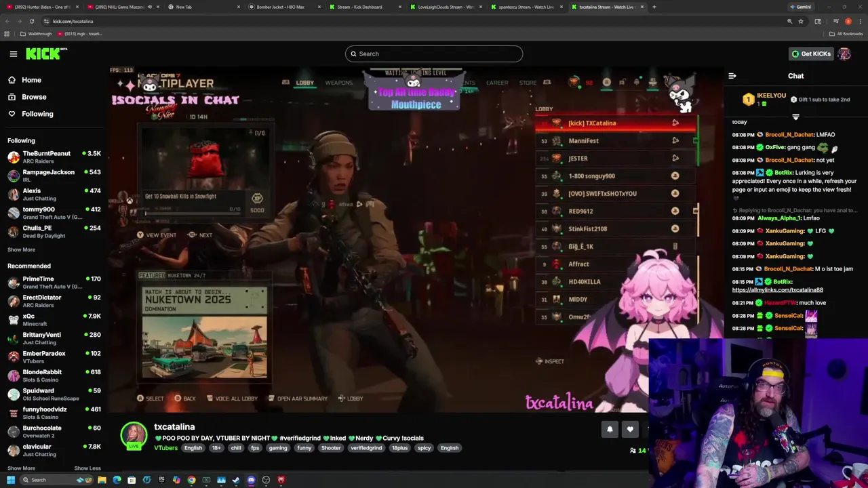Reload the page with the refresh icon
Image resolution: width=868 pixels, height=488 pixels.
31,21
